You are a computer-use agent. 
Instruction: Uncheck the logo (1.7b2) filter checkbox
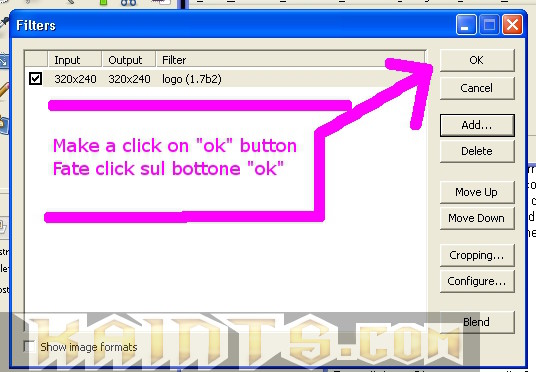click(35, 79)
